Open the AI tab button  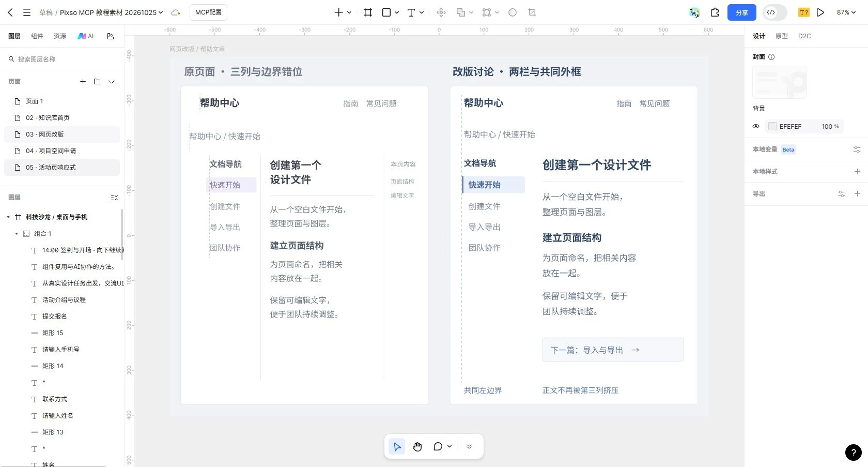click(x=86, y=36)
